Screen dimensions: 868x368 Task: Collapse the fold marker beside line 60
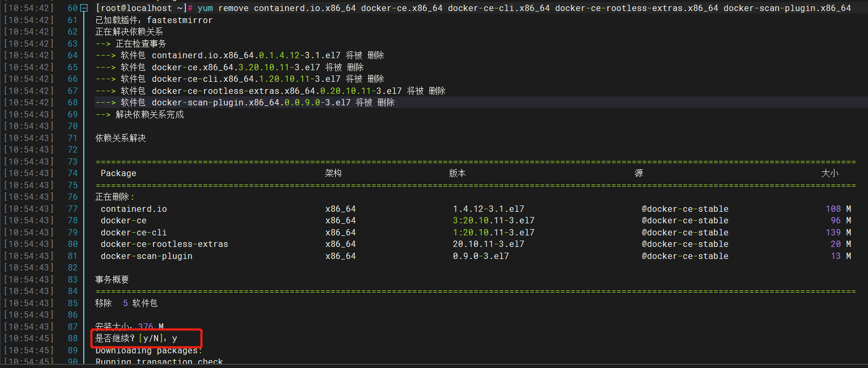click(x=84, y=8)
